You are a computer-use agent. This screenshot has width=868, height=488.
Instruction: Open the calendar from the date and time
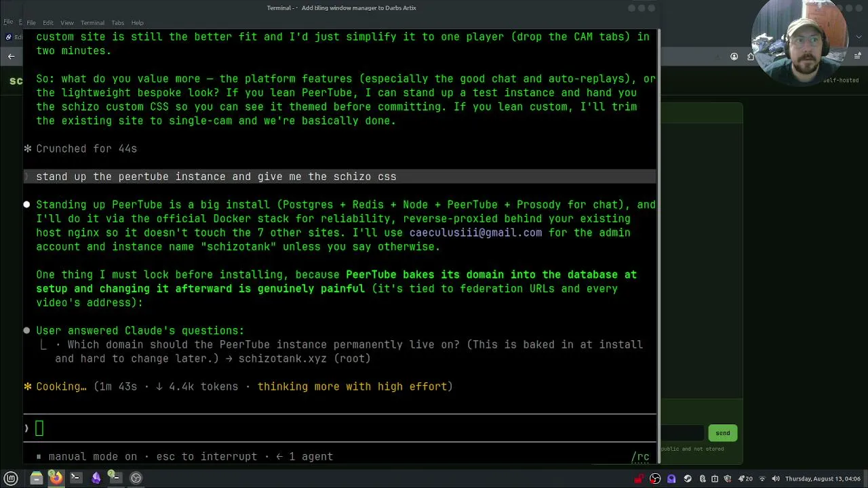824,479
